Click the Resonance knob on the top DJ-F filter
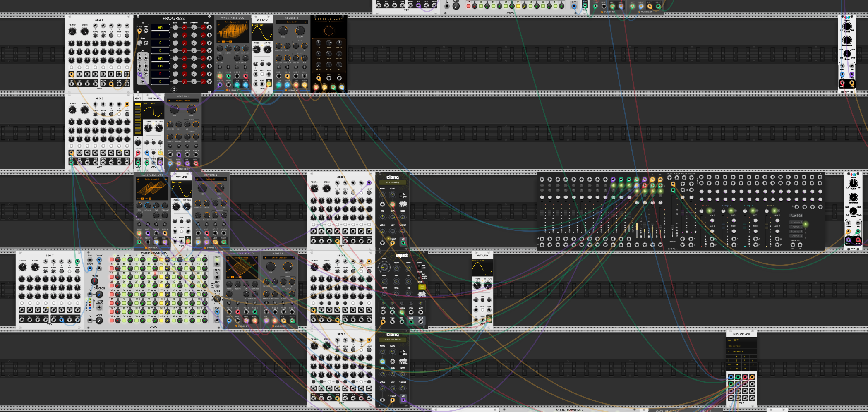 [847, 40]
